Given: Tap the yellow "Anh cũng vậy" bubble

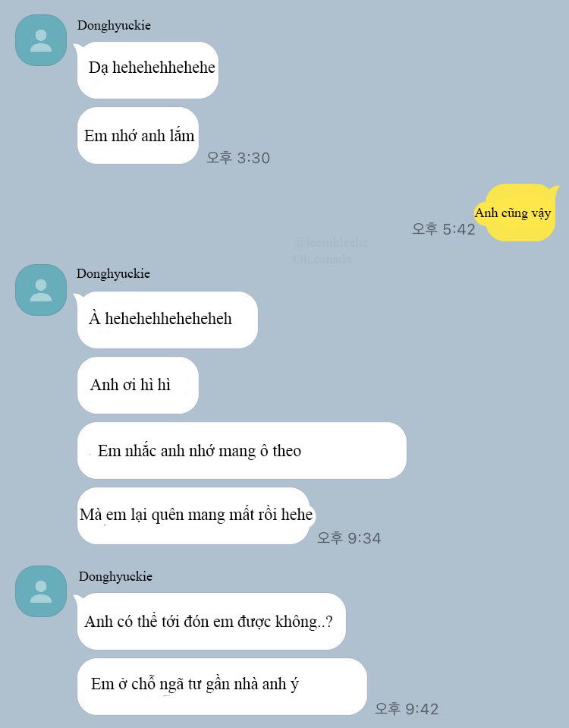Looking at the screenshot, I should pos(514,213).
